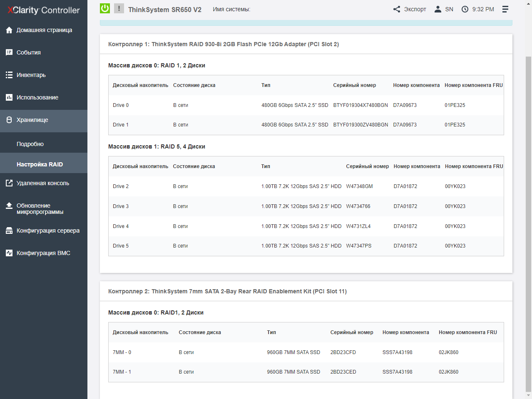Open Конфигурация BMC menu item
This screenshot has height=399, width=532.
(x=44, y=253)
